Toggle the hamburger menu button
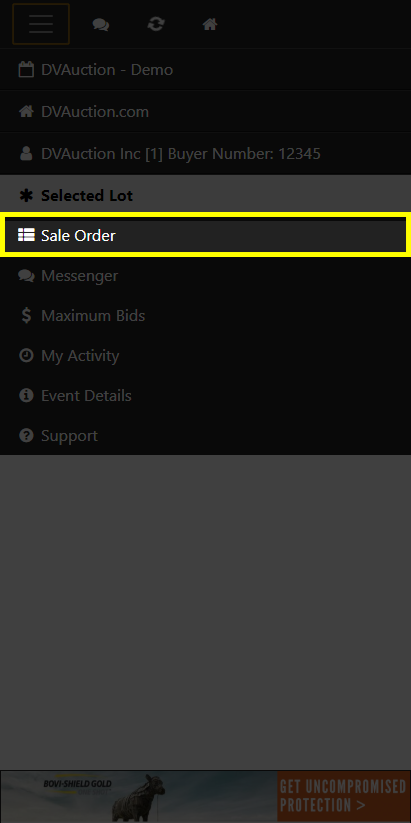This screenshot has width=411, height=823. [41, 24]
